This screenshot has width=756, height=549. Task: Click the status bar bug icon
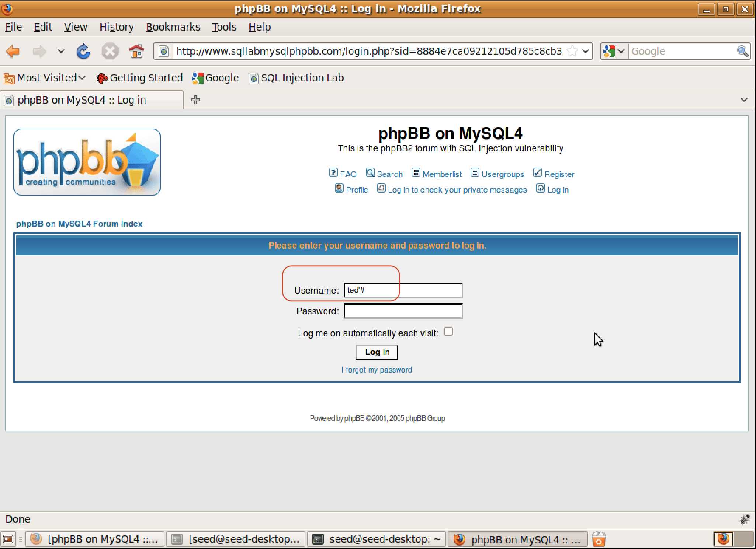744,519
